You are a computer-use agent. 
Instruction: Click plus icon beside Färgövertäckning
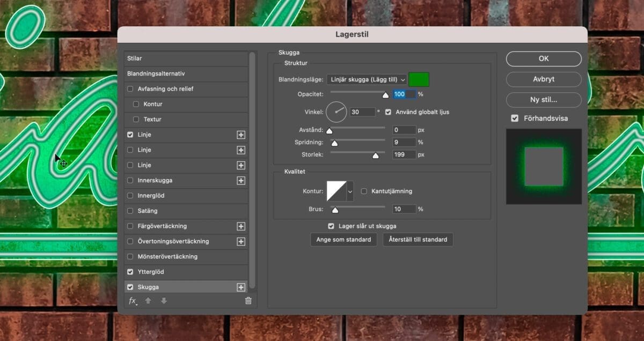[x=241, y=226]
